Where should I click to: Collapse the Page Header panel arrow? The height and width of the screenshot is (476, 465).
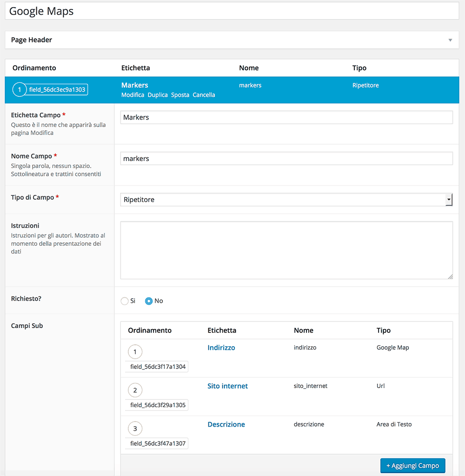(x=450, y=40)
